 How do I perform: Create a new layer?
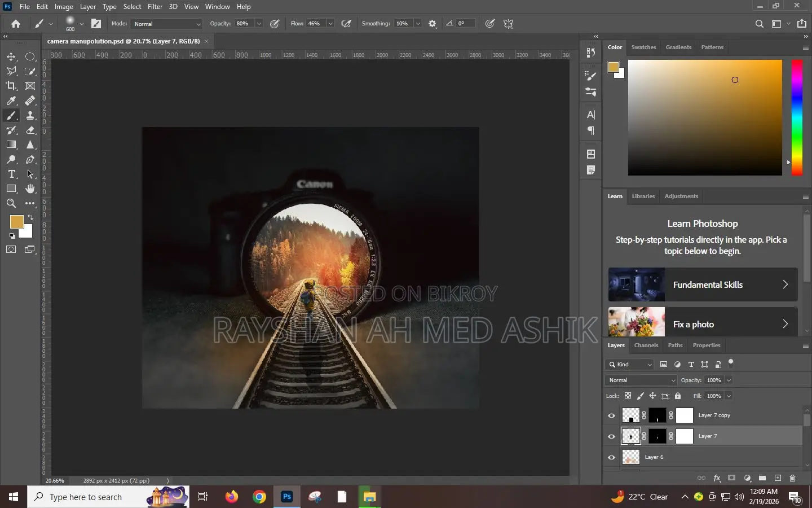778,478
